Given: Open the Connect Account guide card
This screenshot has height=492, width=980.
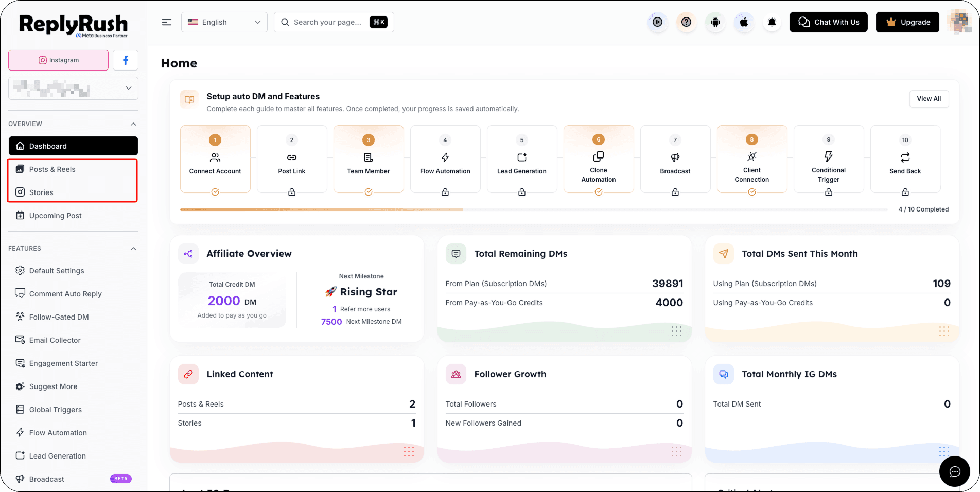Looking at the screenshot, I should 215,159.
